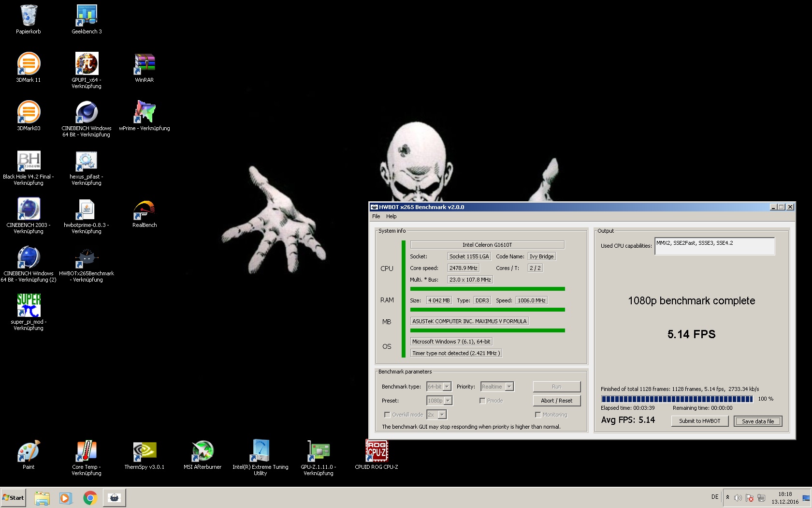Open the Overkill 2x multiplier dropdown
812x508 pixels.
pyautogui.click(x=442, y=415)
